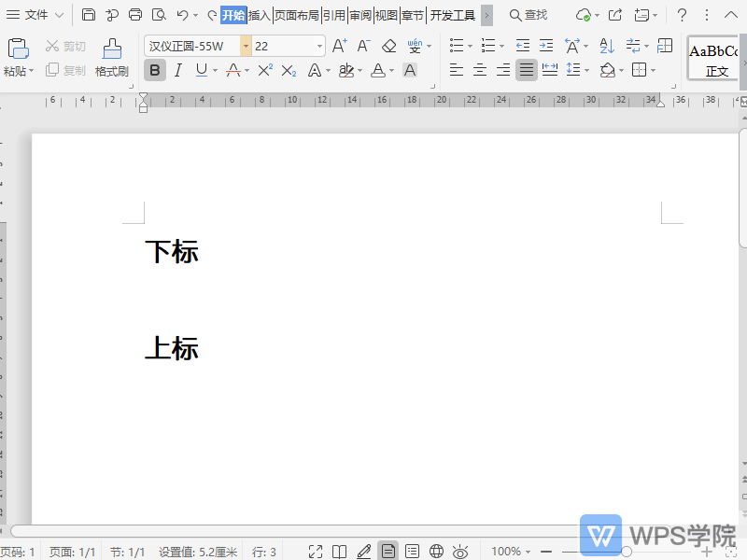Toggle italic formatting
This screenshot has height=560, width=747.
177,70
